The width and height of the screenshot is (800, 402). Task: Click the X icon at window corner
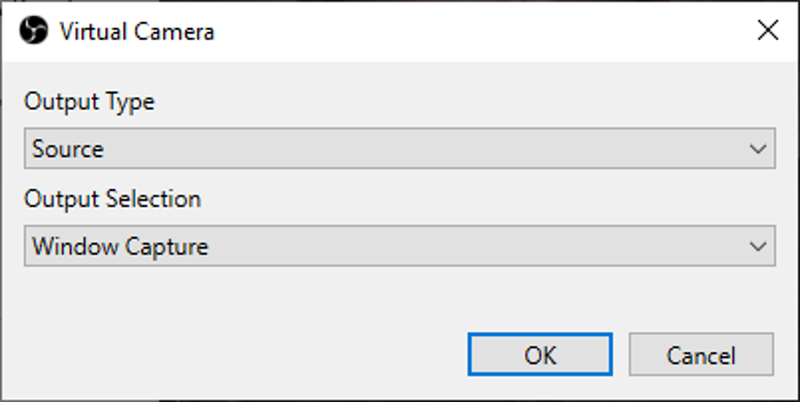(x=768, y=31)
